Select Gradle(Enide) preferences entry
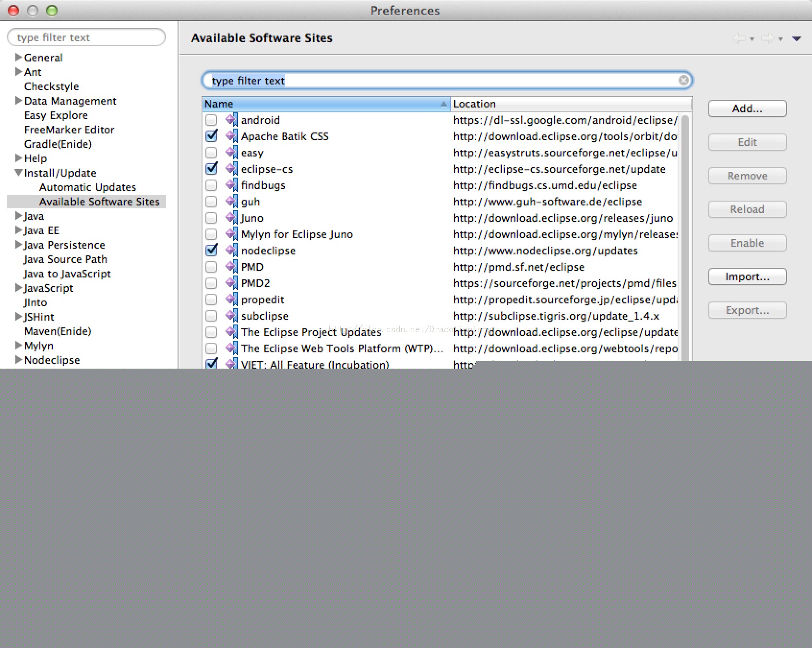Image resolution: width=812 pixels, height=648 pixels. click(58, 144)
